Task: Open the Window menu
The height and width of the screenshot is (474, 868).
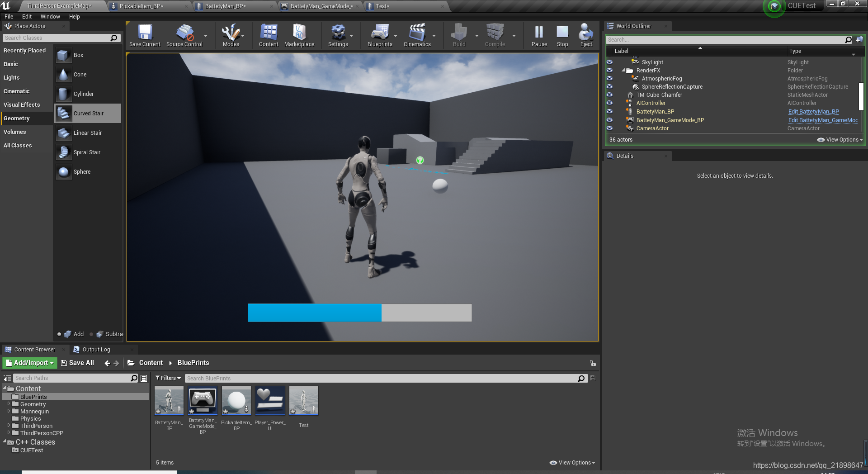Action: point(50,16)
